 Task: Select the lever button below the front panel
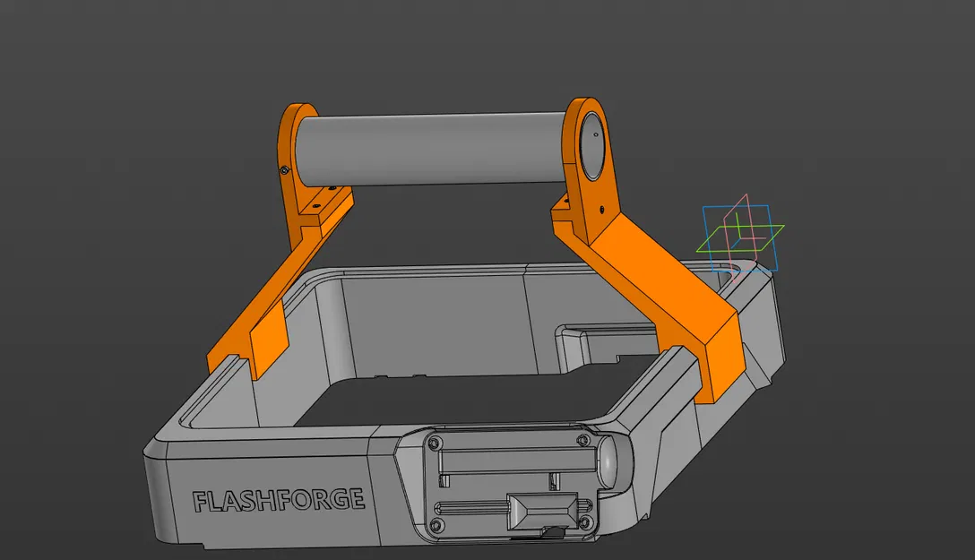pos(542,511)
